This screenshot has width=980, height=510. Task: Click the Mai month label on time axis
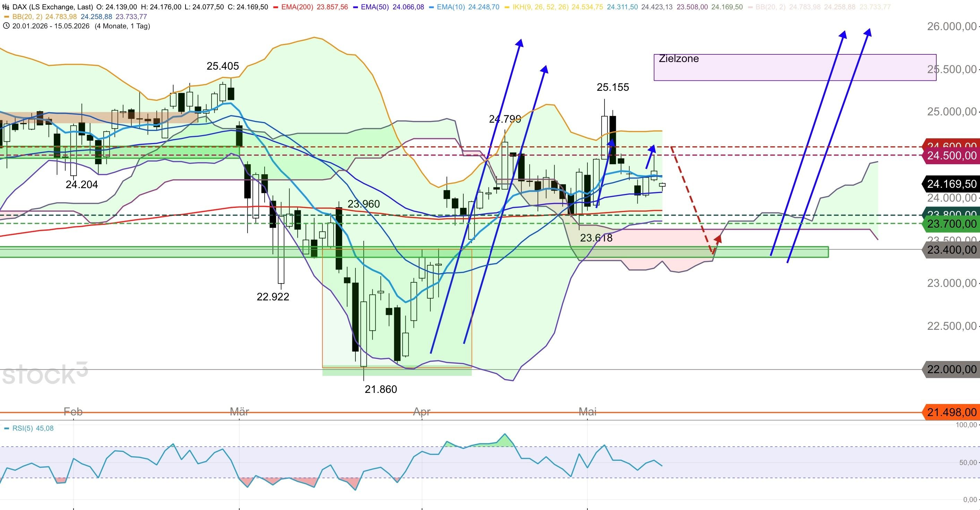click(x=587, y=412)
